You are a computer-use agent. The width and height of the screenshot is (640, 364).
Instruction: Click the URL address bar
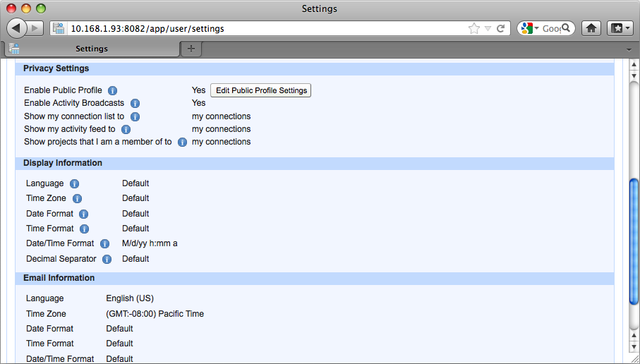(268, 29)
